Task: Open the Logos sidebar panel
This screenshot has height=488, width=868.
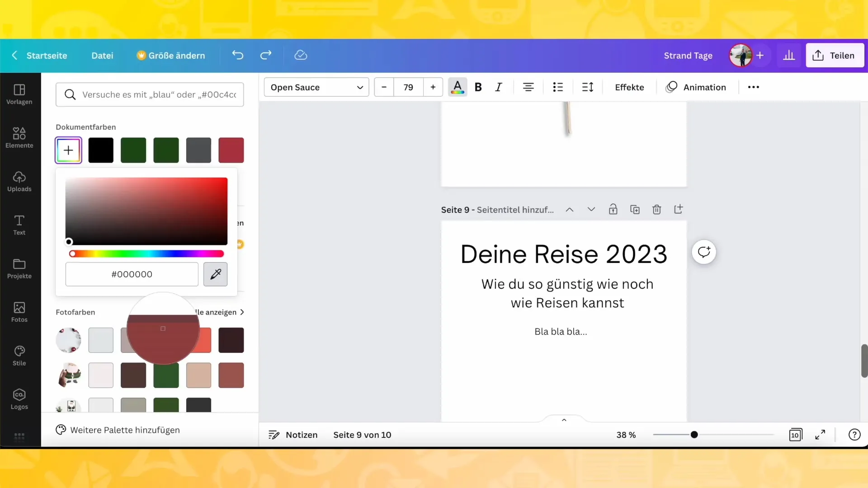Action: 19,399
